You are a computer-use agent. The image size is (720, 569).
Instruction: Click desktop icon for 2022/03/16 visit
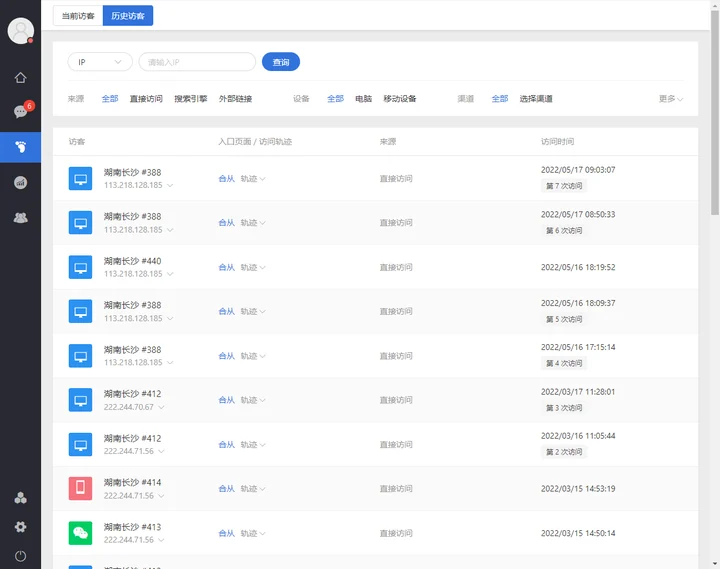pyautogui.click(x=80, y=445)
